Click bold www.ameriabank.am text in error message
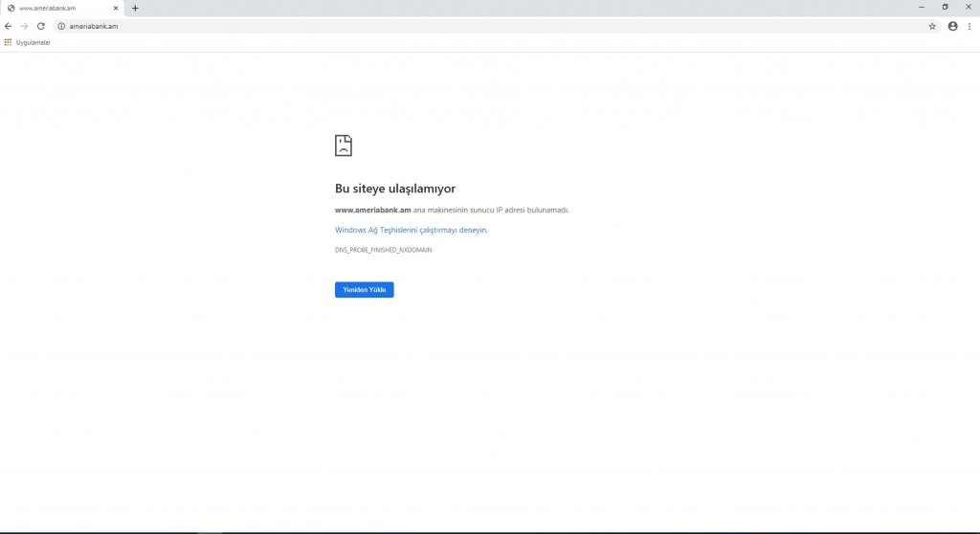Screen dimensions: 980x534 pos(372,211)
